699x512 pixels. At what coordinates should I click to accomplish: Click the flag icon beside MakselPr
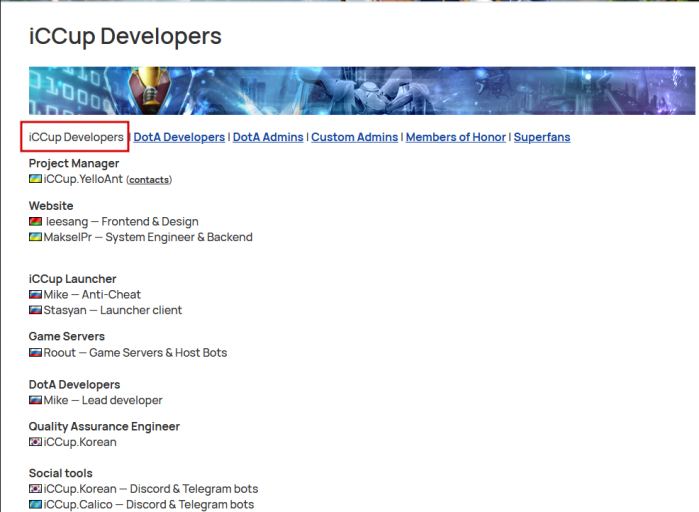(35, 237)
